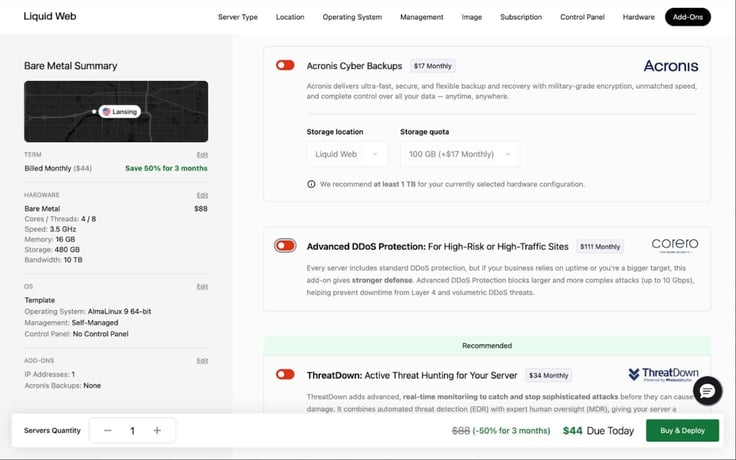Click the Lansing map thumbnail
Image resolution: width=736 pixels, height=460 pixels.
[x=116, y=111]
